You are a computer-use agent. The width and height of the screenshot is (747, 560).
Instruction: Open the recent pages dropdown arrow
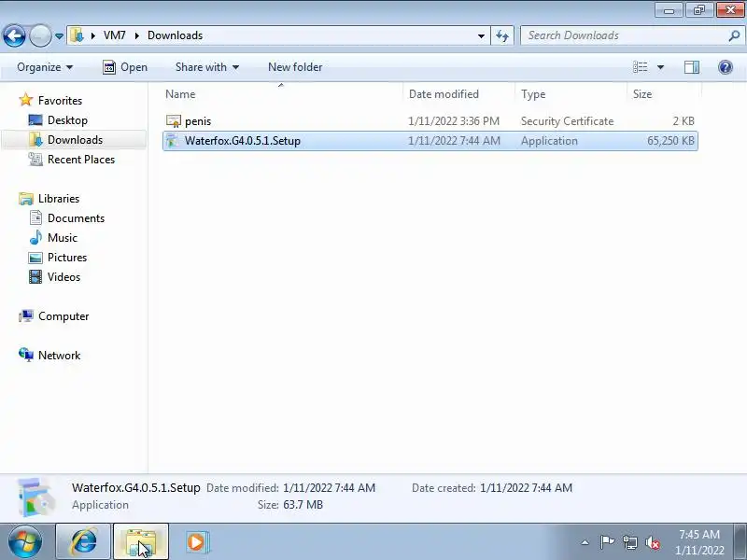pos(59,36)
